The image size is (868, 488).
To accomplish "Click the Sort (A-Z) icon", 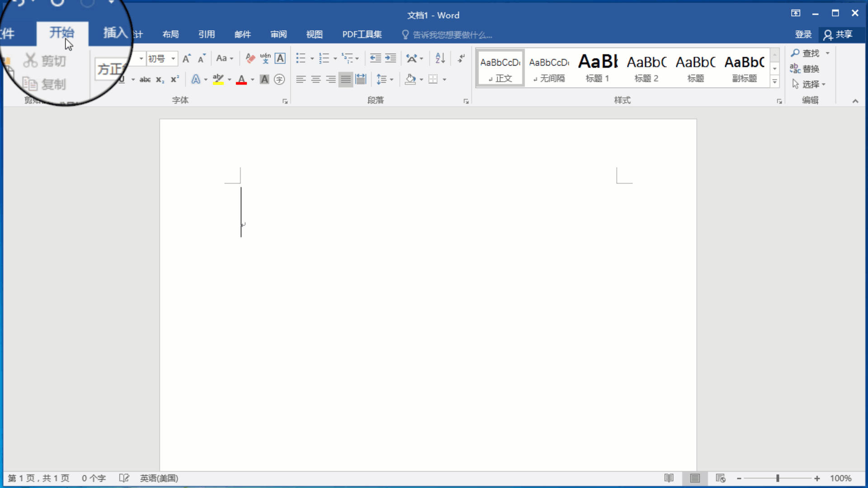I will (x=440, y=58).
